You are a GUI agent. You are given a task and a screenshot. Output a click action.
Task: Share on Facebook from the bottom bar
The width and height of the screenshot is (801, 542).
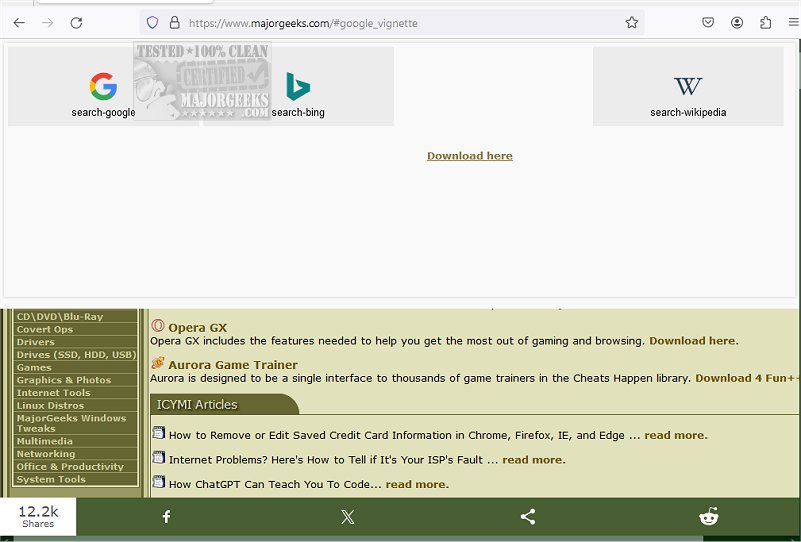click(x=166, y=517)
